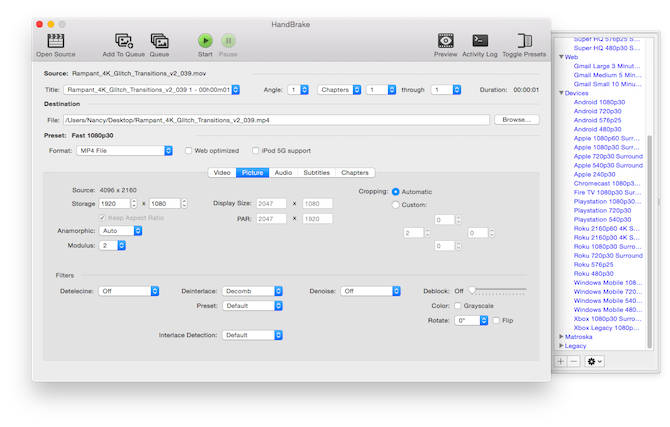Open the Deinterlace Preset Default dropdown
670x427 pixels.
253,306
